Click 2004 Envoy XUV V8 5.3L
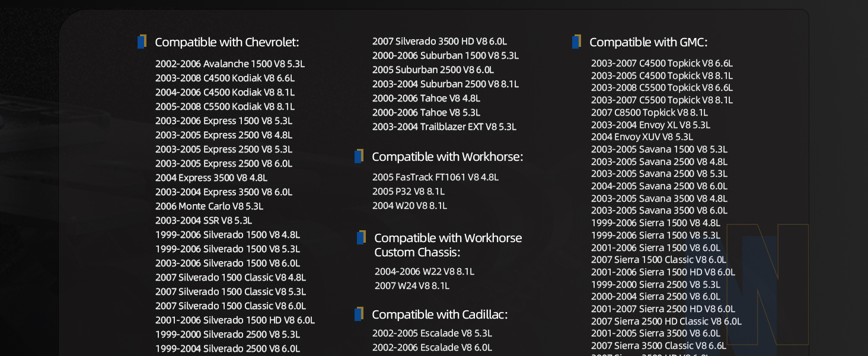The image size is (868, 356). (642, 136)
